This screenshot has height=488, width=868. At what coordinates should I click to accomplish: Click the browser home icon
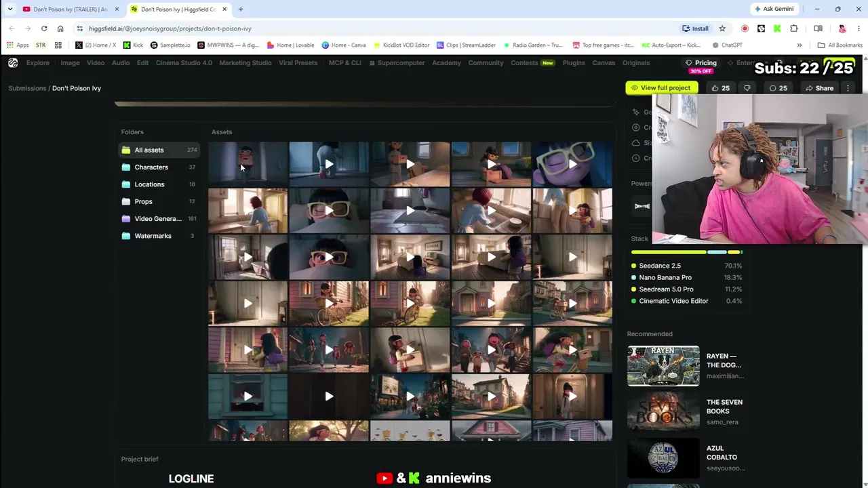pos(60,28)
